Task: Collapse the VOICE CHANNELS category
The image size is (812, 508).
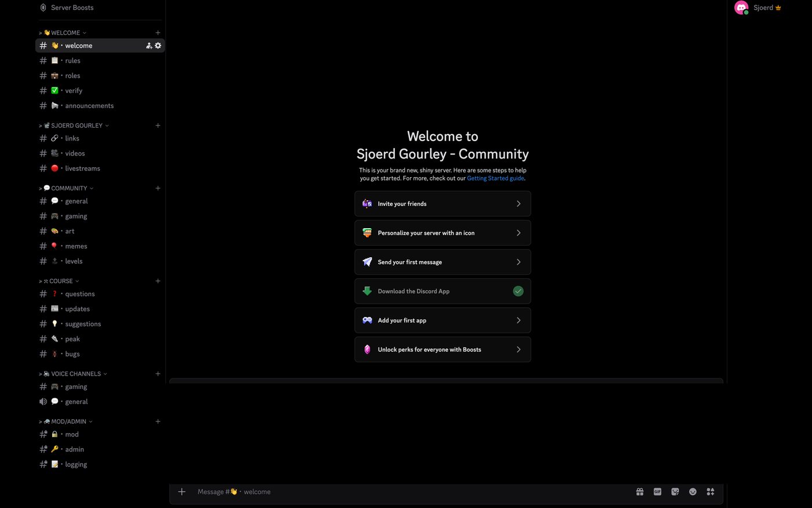Action: pyautogui.click(x=73, y=374)
